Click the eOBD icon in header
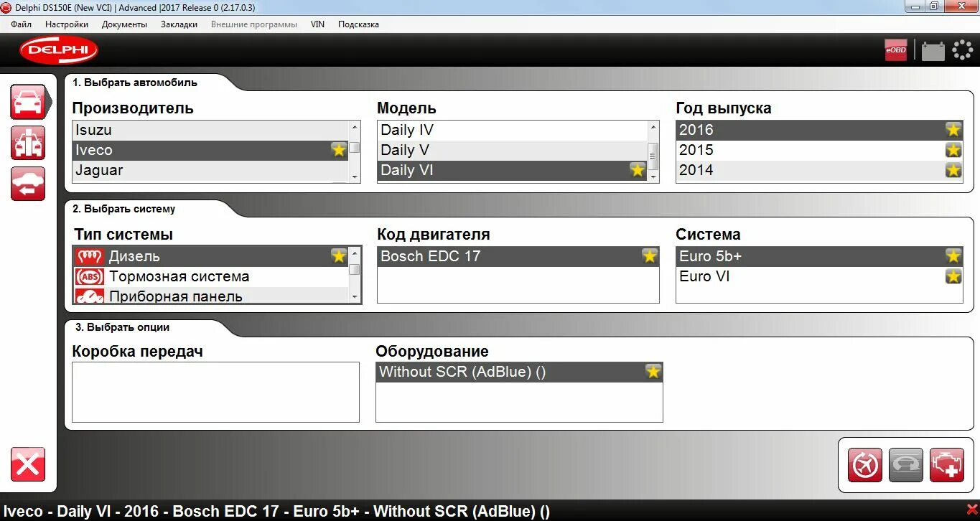 point(895,50)
